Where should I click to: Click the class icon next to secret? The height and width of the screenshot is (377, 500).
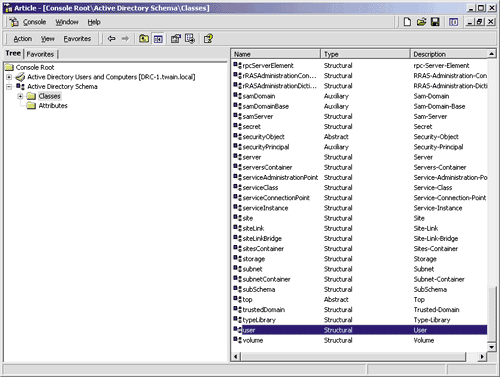coord(237,126)
